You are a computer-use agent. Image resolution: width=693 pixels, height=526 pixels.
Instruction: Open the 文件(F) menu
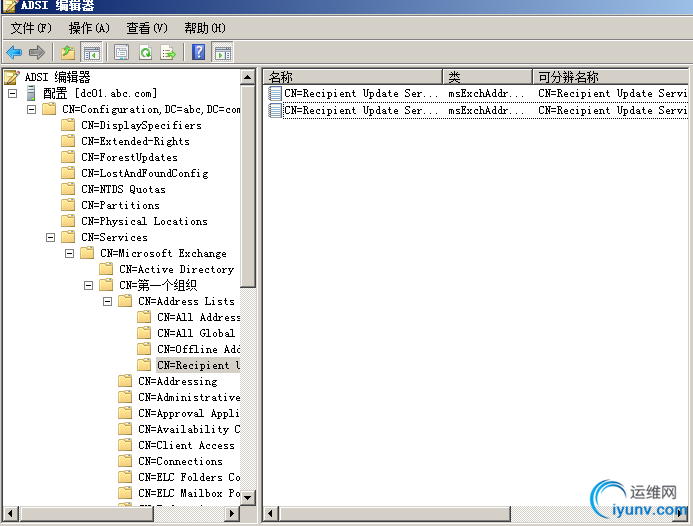point(30,28)
